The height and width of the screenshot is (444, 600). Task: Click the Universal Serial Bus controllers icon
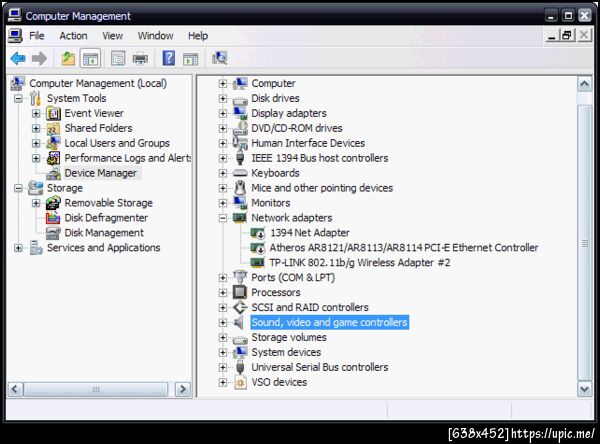click(240, 367)
